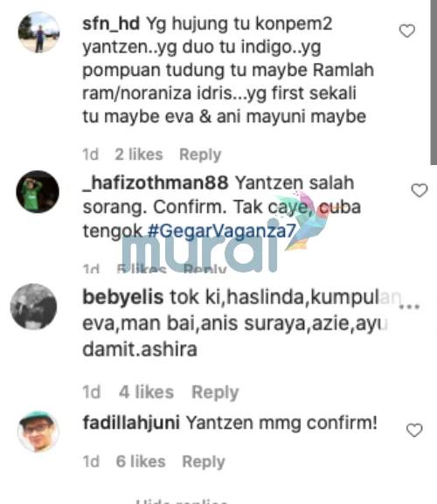Reply to bebyelis's comment

(x=215, y=392)
